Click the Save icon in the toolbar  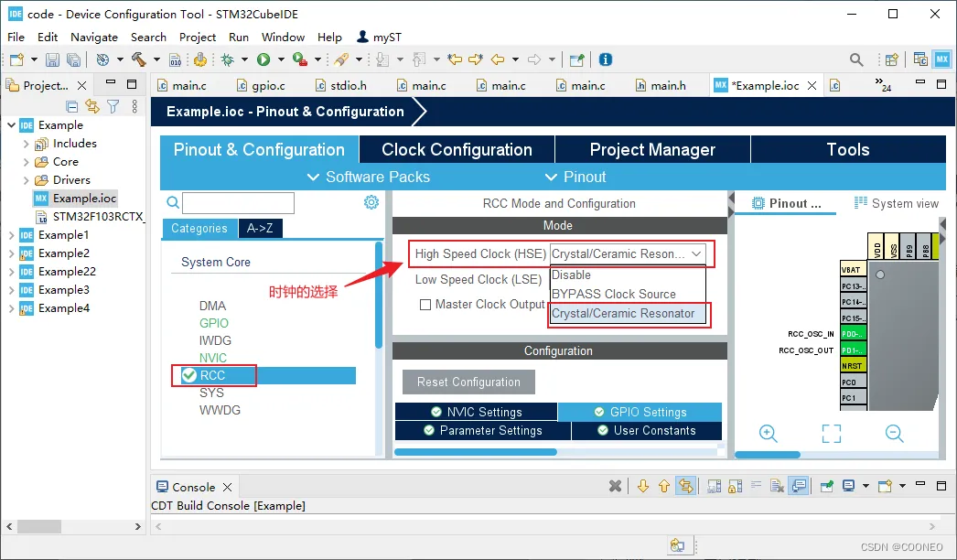[x=52, y=59]
